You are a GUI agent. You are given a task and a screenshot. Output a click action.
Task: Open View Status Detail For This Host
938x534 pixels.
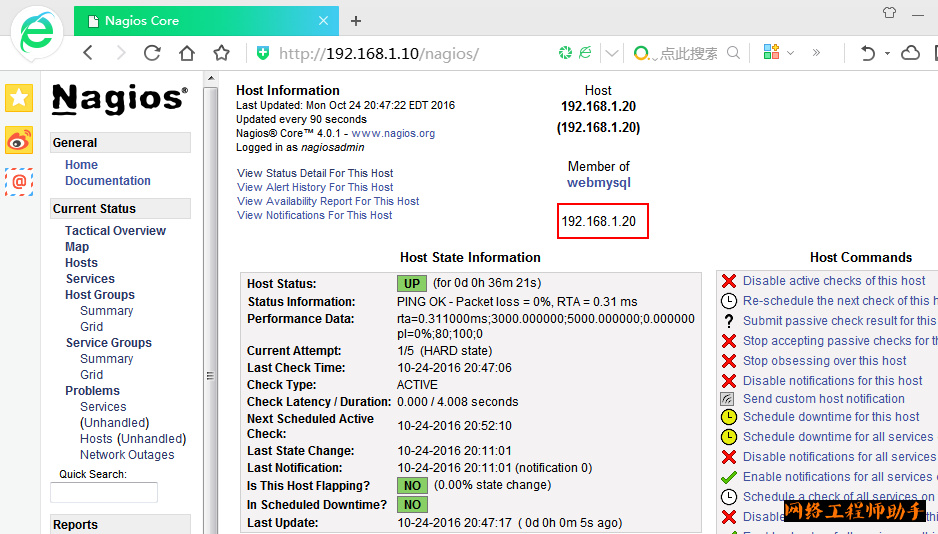[x=315, y=173]
